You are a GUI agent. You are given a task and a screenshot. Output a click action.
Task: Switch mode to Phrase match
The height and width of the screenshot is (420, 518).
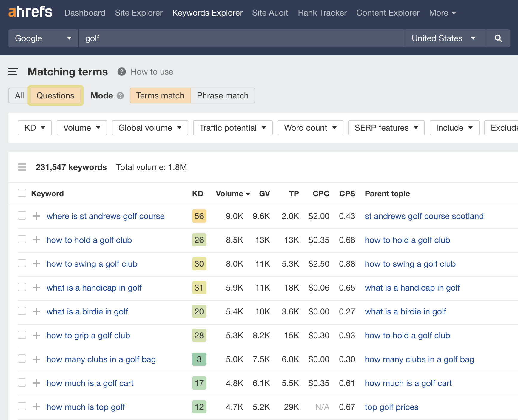point(222,95)
